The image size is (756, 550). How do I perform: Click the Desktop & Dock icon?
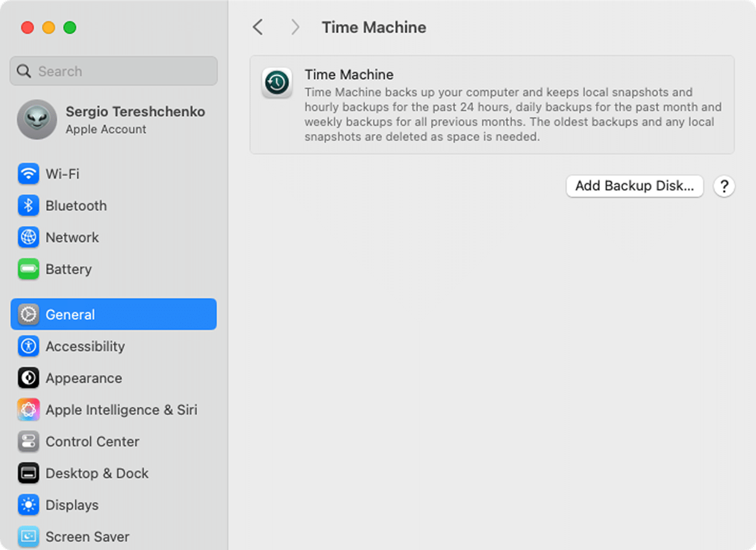(x=29, y=473)
